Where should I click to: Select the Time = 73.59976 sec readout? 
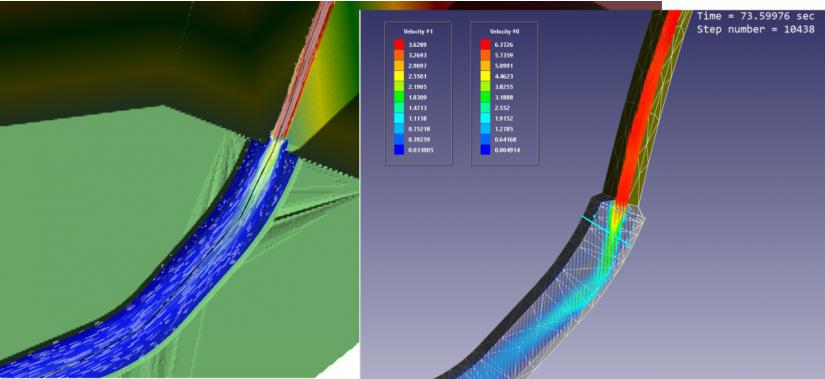(x=756, y=16)
